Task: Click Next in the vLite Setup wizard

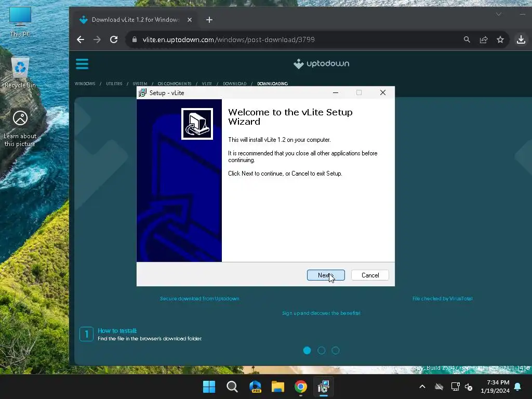Action: click(326, 275)
